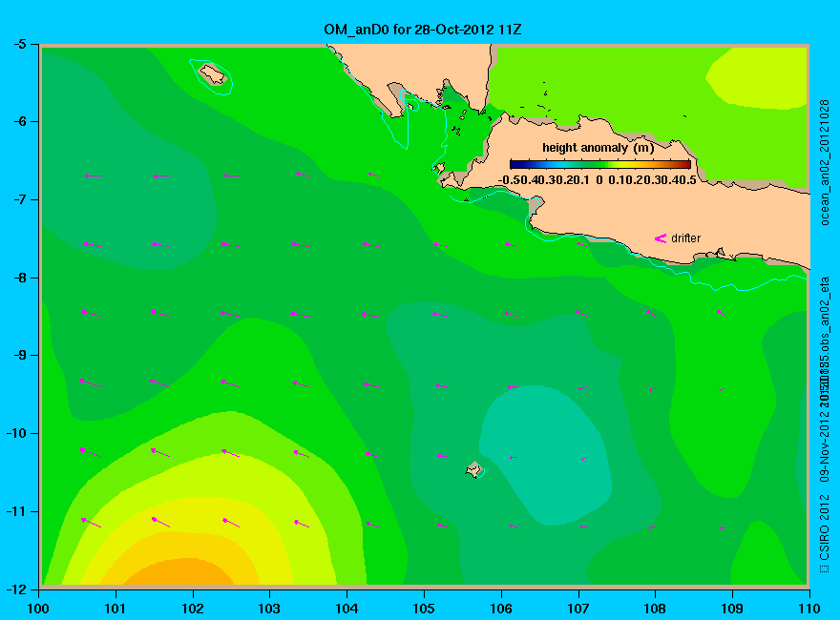This screenshot has height=620, width=840.
Task: Click the 'drifter' legend label
Action: [685, 238]
